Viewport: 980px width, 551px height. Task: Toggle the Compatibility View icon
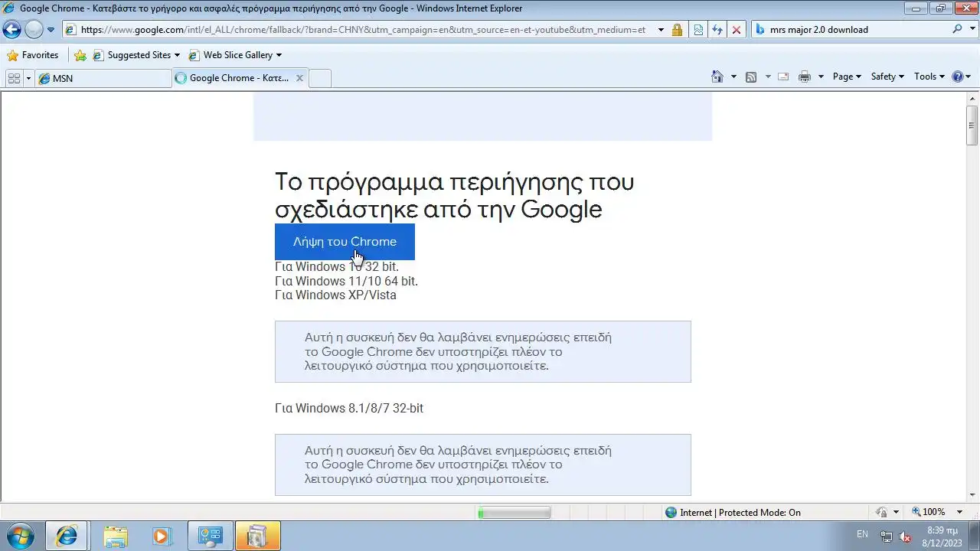pyautogui.click(x=698, y=30)
